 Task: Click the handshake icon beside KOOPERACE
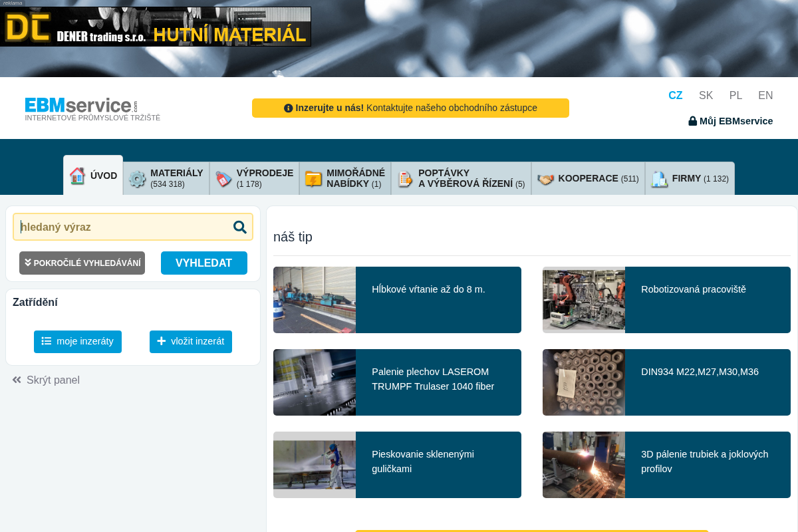pos(545,179)
